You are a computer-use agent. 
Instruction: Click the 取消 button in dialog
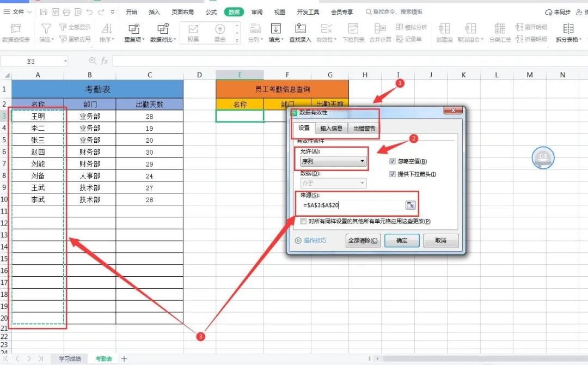(440, 240)
